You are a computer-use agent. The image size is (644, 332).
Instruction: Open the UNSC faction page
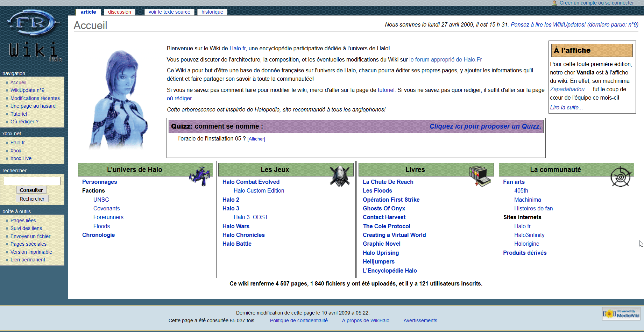101,200
